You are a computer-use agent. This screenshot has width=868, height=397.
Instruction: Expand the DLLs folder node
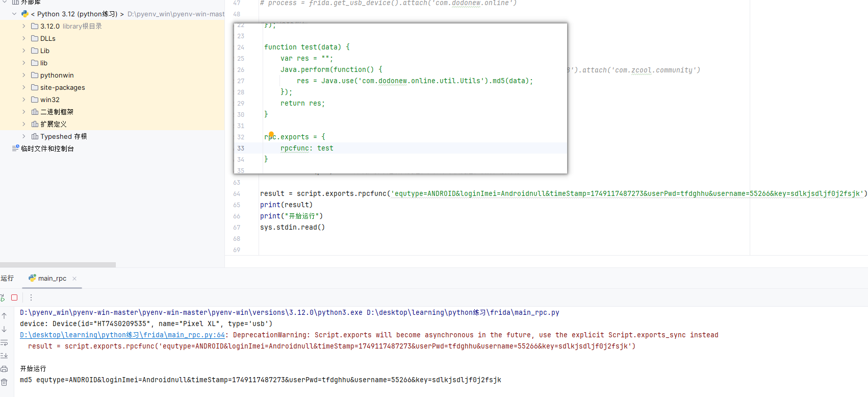[24, 38]
